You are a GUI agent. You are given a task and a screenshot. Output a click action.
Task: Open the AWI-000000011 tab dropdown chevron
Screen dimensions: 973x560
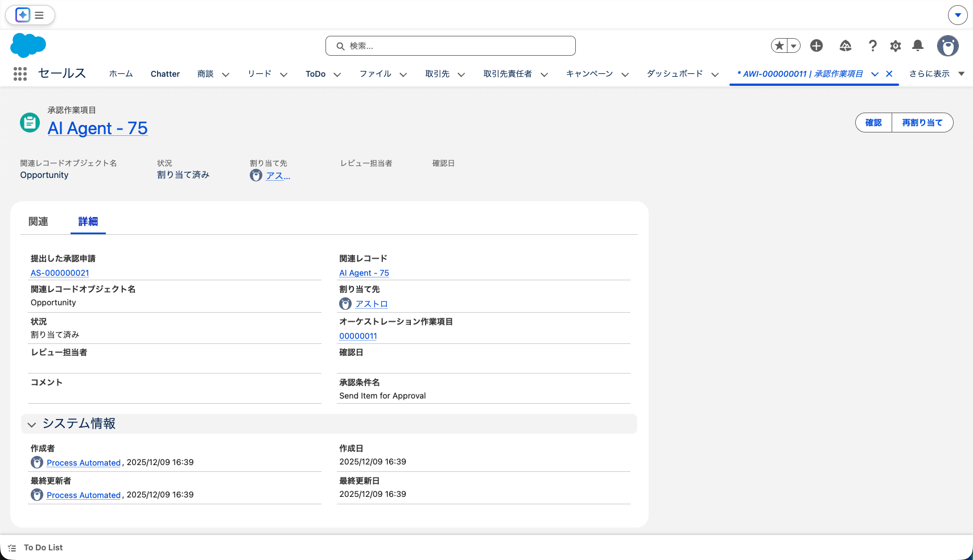(875, 74)
